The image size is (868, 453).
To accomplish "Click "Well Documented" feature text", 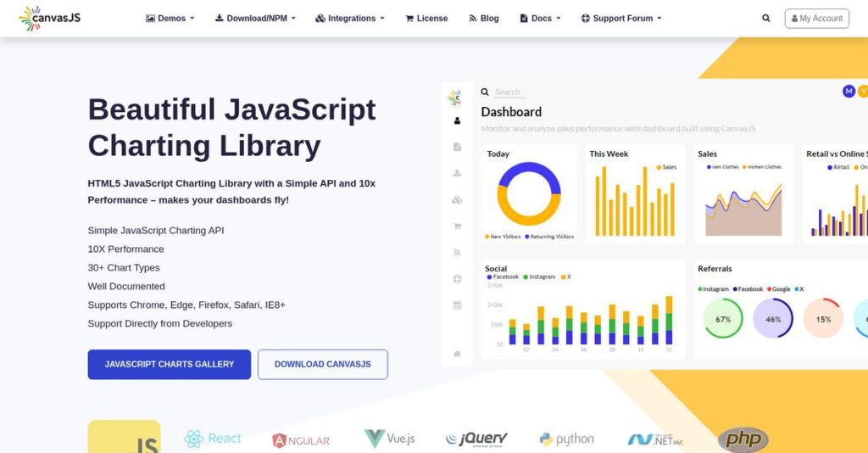I will (126, 287).
